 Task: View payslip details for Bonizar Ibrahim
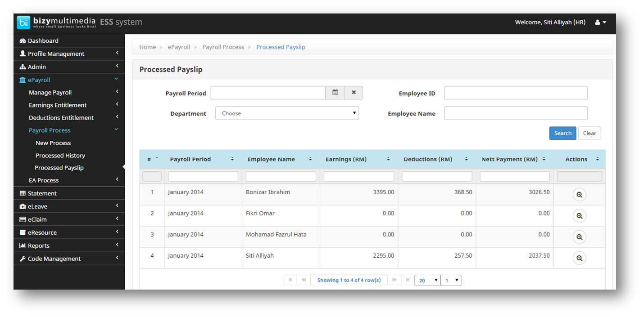tap(579, 195)
